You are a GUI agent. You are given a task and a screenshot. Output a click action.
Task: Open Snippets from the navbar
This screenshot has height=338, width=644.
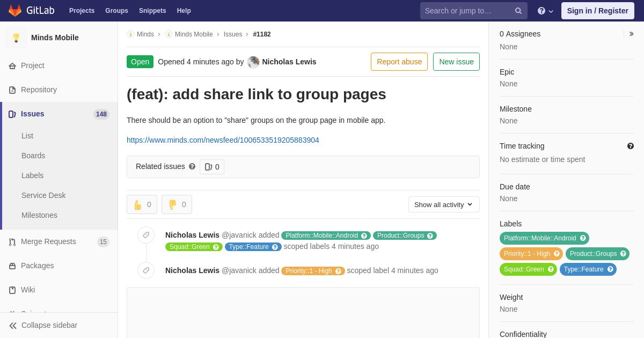[x=152, y=11]
